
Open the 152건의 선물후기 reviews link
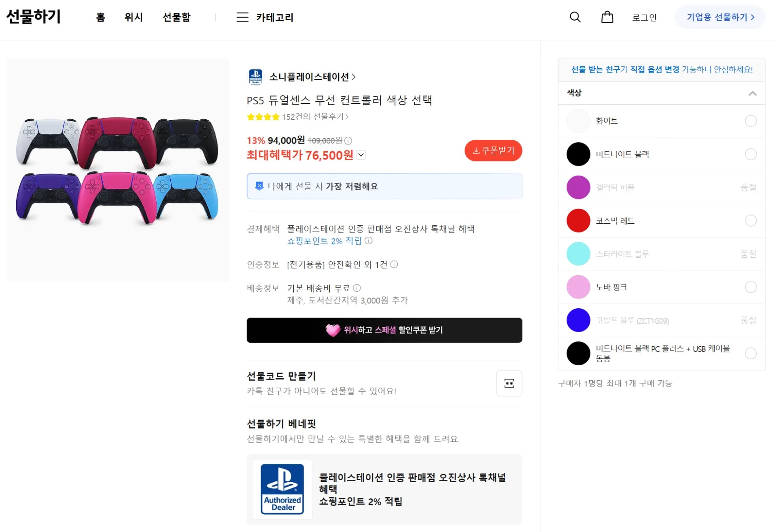[315, 117]
